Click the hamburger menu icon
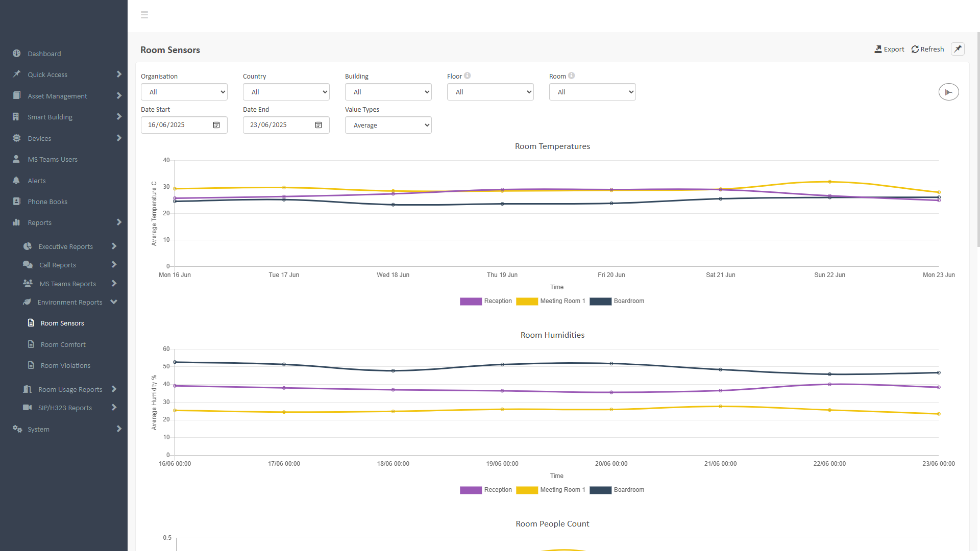This screenshot has width=980, height=551. 144,15
